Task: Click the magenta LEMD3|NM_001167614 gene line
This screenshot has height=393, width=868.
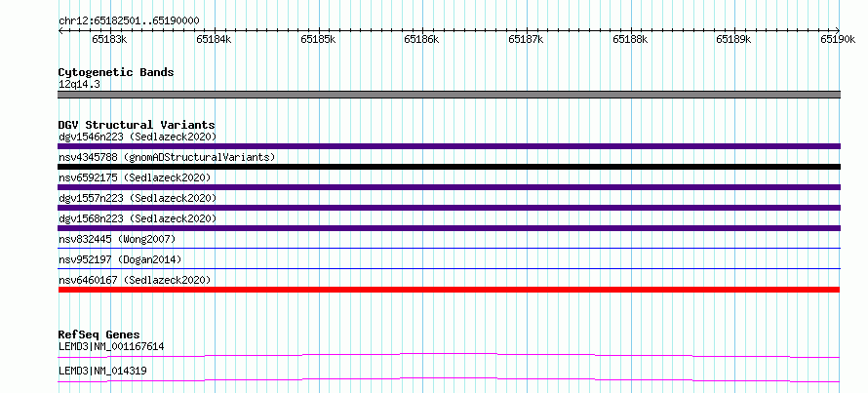Action: coord(449,355)
